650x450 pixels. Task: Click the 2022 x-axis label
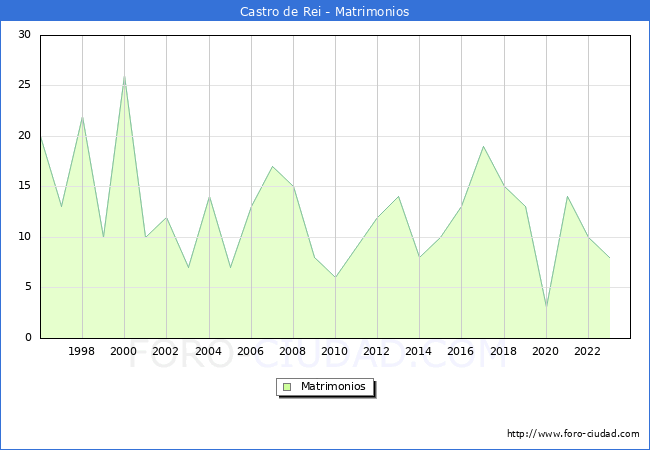pyautogui.click(x=587, y=351)
